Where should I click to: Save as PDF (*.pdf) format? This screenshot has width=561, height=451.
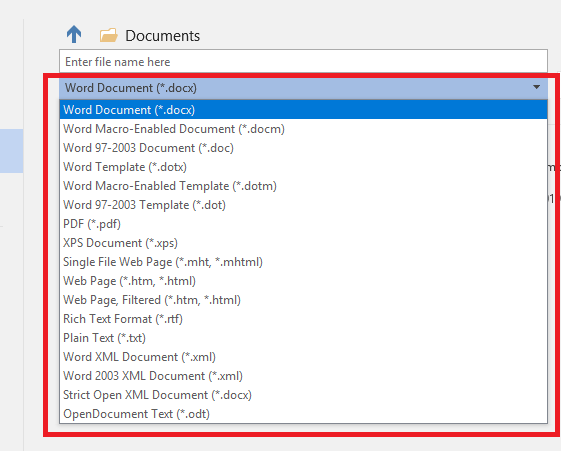point(303,224)
